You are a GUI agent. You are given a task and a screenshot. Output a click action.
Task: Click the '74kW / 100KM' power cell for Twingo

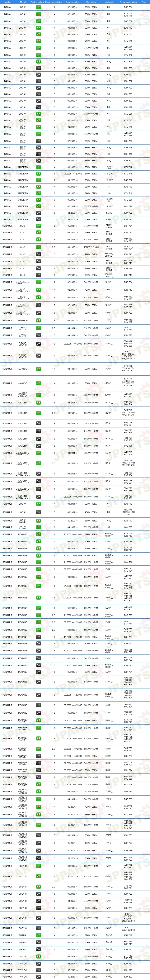coord(91,957)
